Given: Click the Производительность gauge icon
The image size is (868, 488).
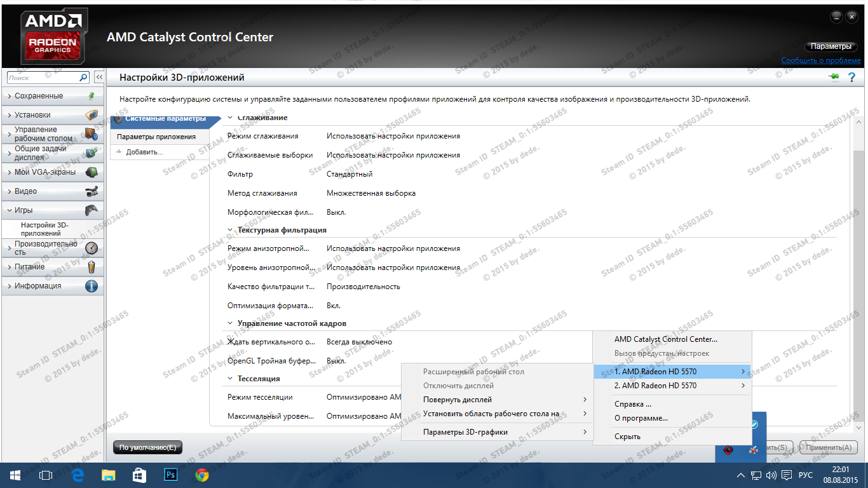Looking at the screenshot, I should [x=92, y=248].
